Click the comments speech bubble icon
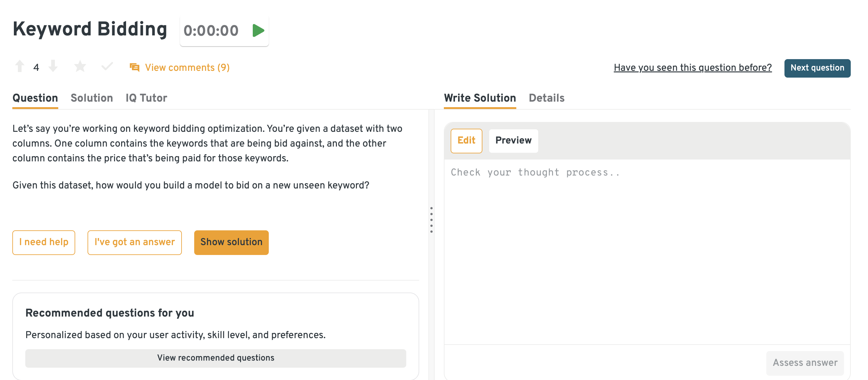The image size is (868, 380). click(134, 67)
